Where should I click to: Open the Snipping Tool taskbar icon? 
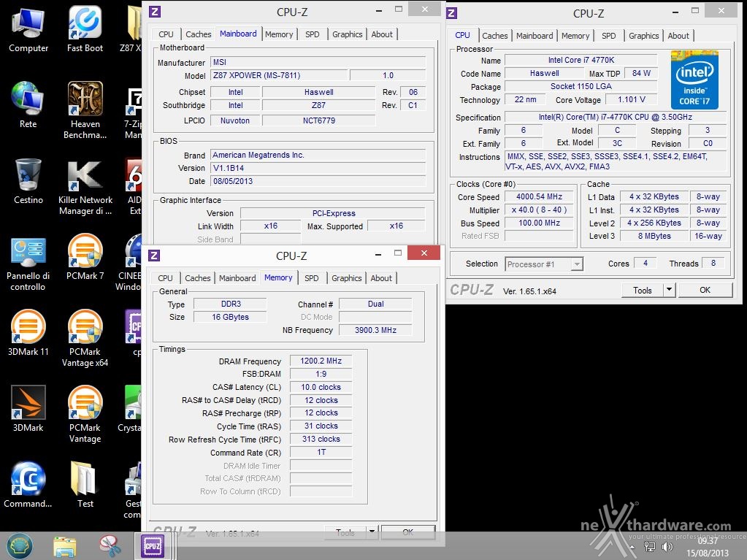110,546
